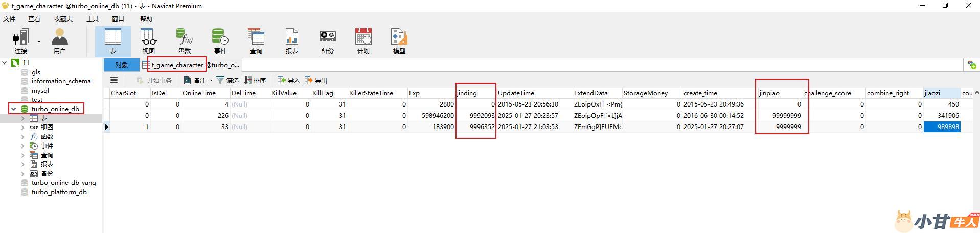The height and width of the screenshot is (233, 980).
Task: Open the 查询 (Query) toolbar icon
Action: pyautogui.click(x=256, y=41)
